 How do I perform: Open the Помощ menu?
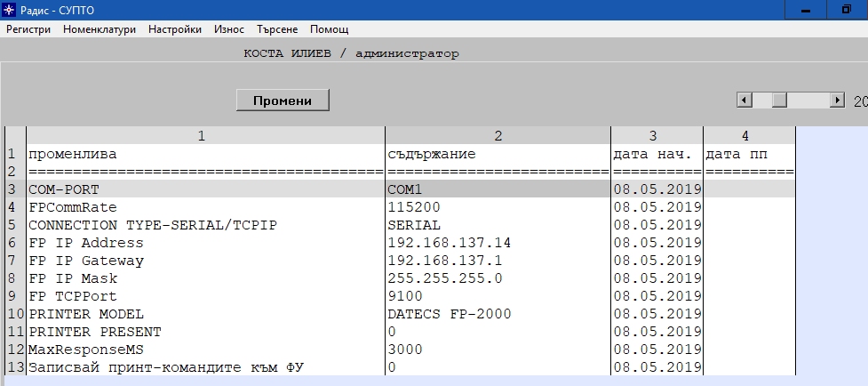pyautogui.click(x=329, y=29)
